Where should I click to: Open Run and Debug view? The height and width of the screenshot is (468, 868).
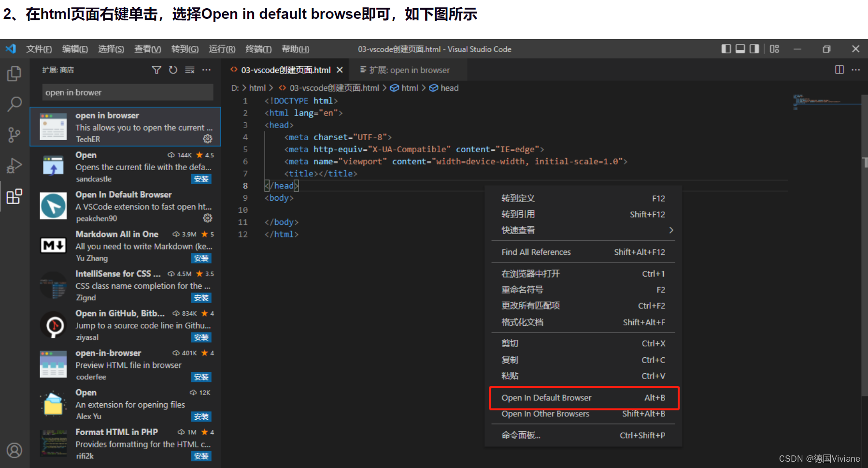(14, 165)
